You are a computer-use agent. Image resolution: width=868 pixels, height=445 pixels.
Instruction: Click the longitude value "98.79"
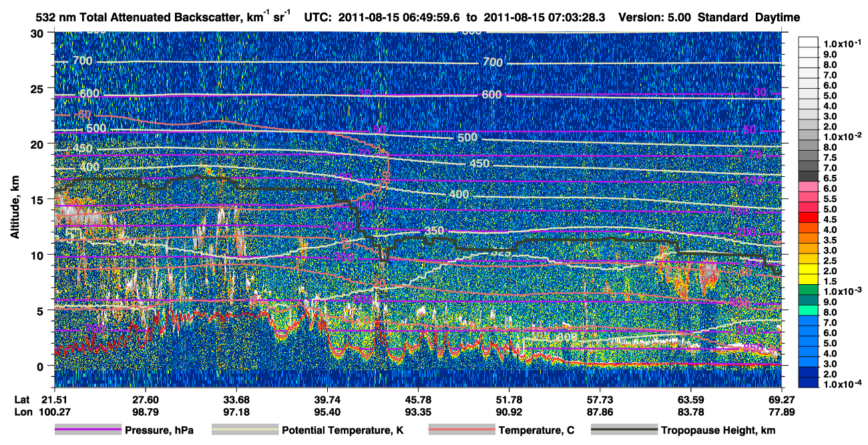pos(146,411)
